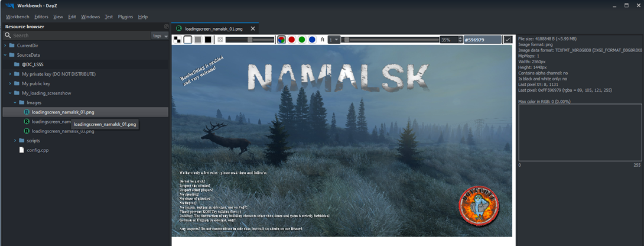Click the #596979 hex color field

coord(483,40)
